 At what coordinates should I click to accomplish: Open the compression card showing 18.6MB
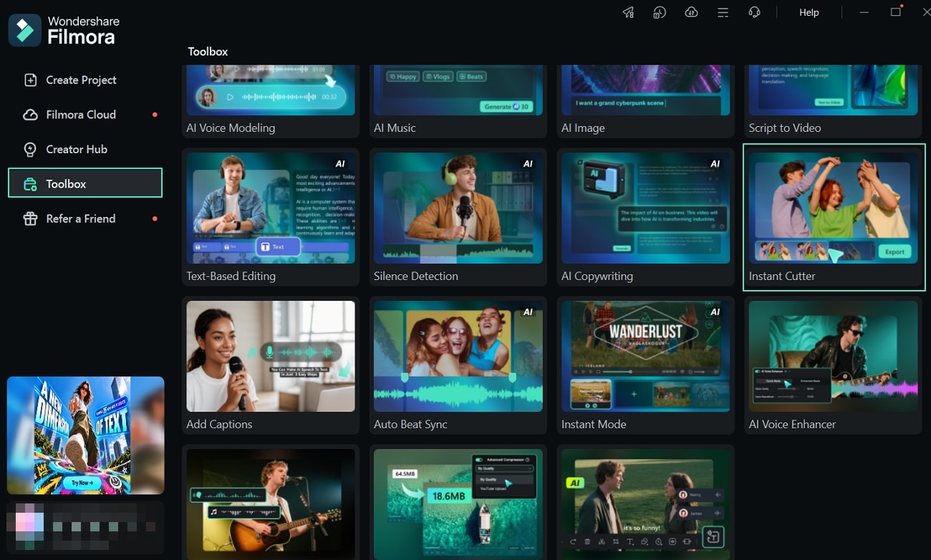coord(458,502)
